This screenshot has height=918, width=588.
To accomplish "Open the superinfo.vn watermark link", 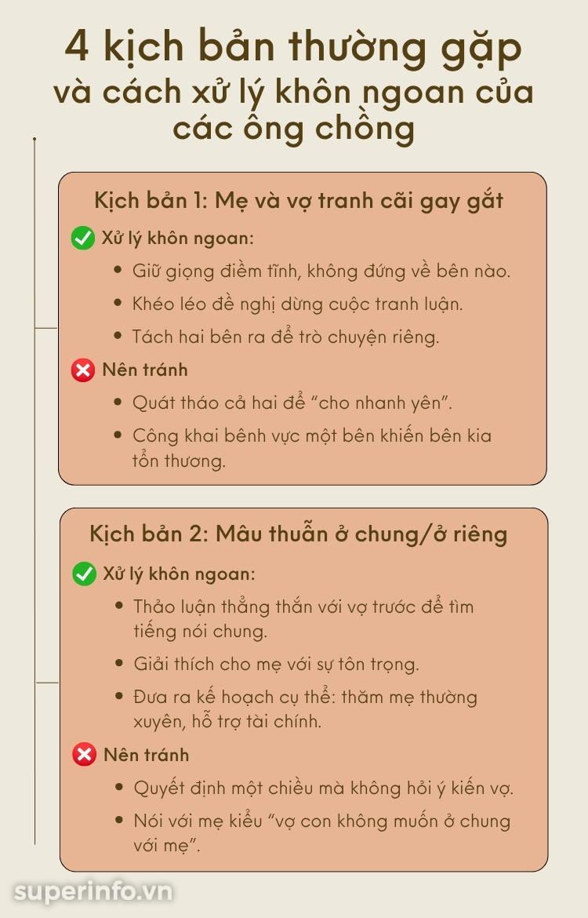I will point(93,891).
